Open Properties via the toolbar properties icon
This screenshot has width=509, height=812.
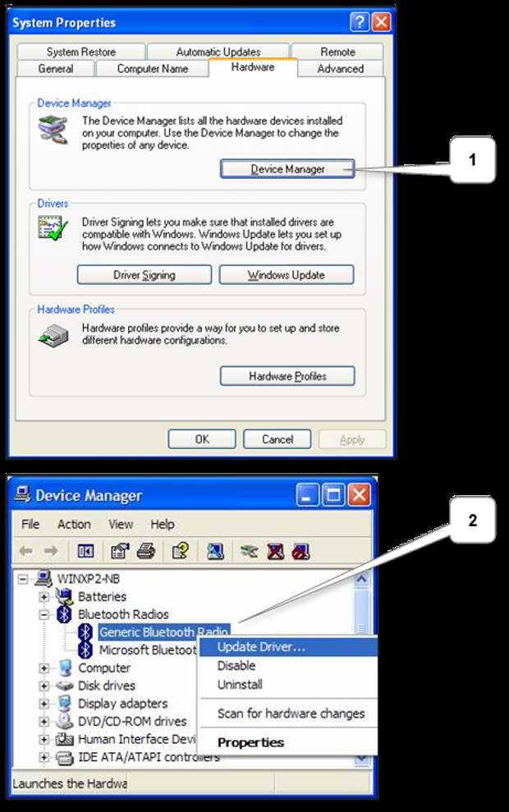(x=120, y=551)
